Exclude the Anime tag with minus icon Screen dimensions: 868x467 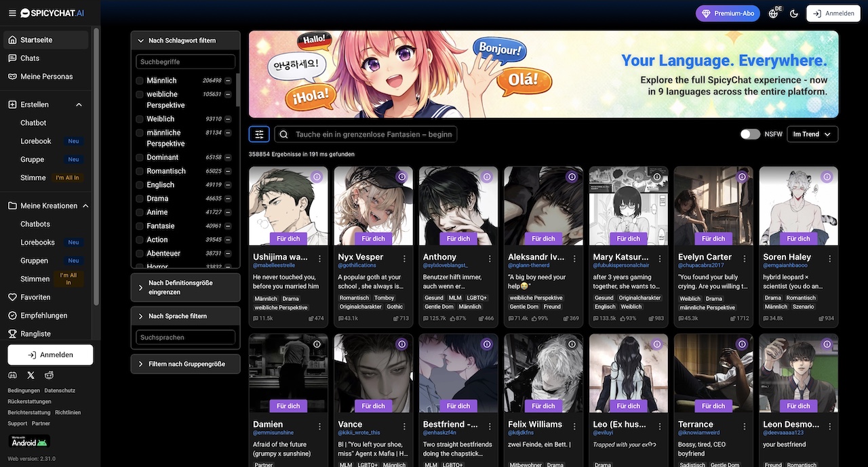click(229, 212)
